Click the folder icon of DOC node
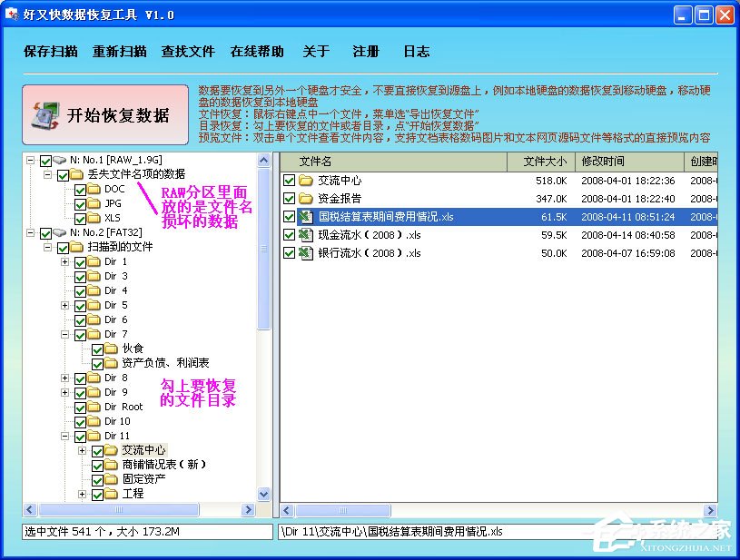The width and height of the screenshot is (740, 560). [95, 188]
